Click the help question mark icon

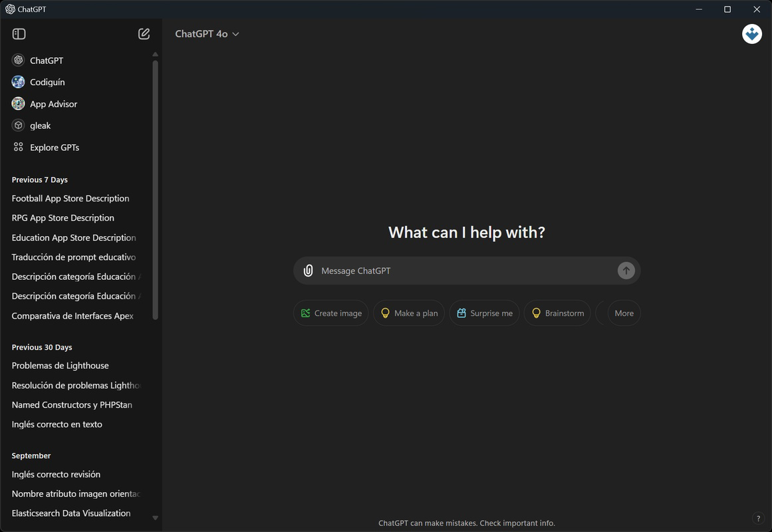[x=757, y=517]
